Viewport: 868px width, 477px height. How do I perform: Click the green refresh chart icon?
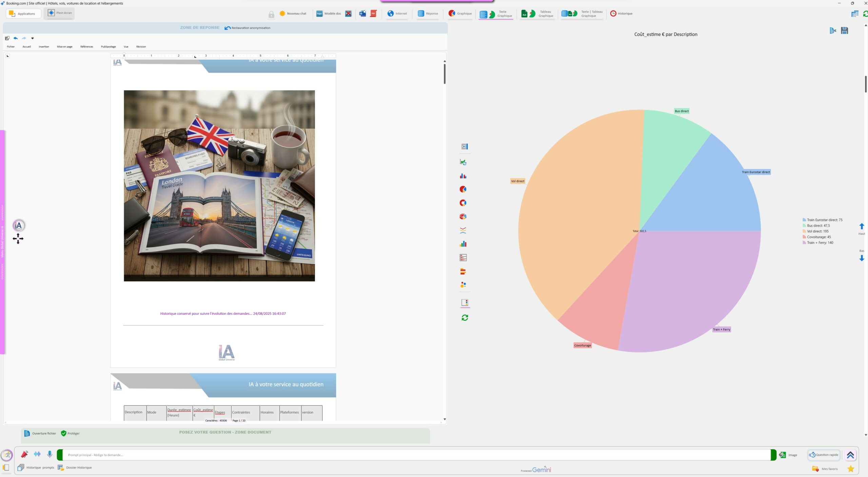tap(465, 318)
